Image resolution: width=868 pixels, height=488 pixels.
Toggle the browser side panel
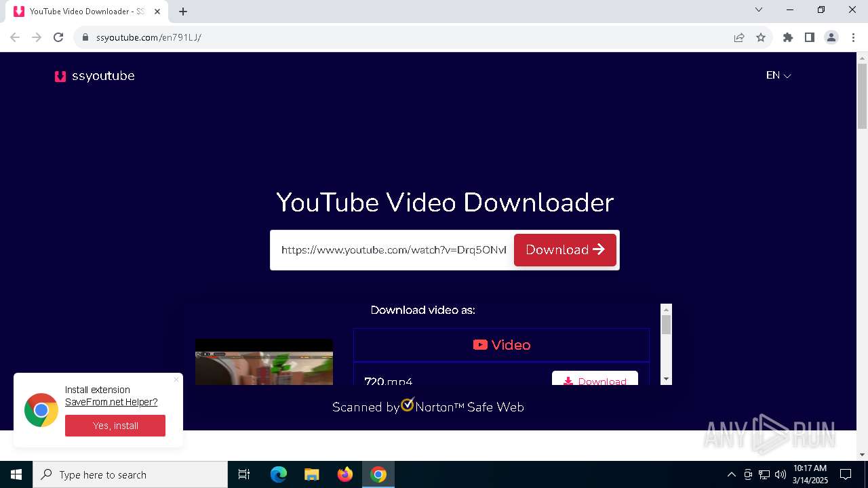(810, 37)
